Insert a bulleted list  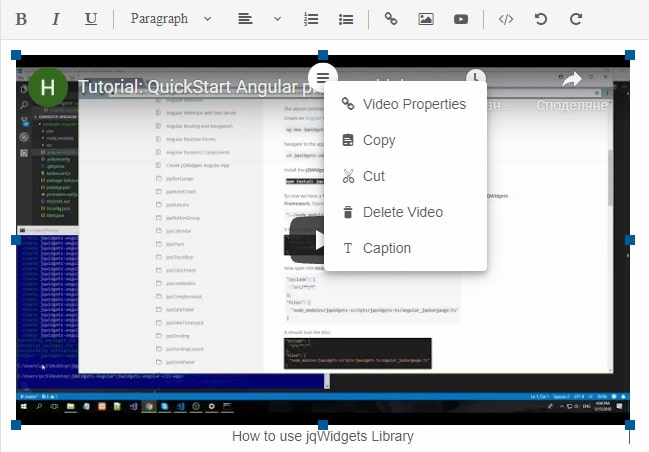(346, 19)
